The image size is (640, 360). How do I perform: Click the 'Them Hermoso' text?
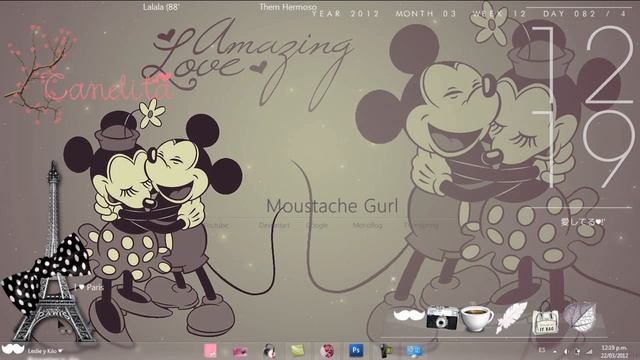(x=288, y=7)
